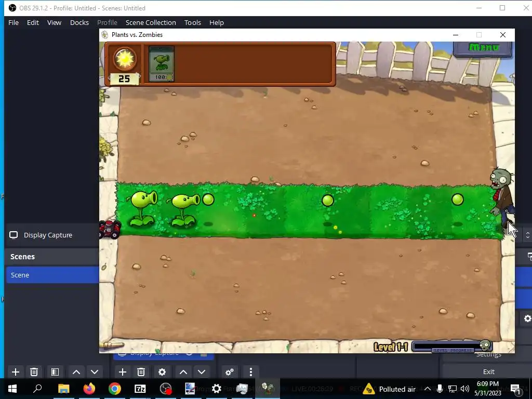Click the red lawn mower at lawn's left edge
Image resolution: width=532 pixels, height=399 pixels.
tap(110, 229)
